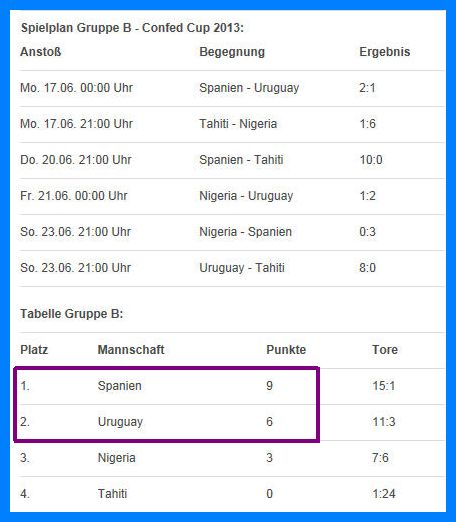Select Spanien in the standings table
This screenshot has width=456, height=522.
[x=120, y=386]
